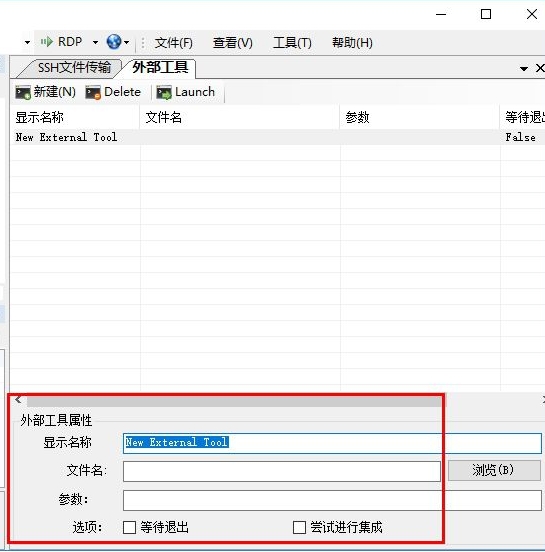This screenshot has height=552, width=545.
Task: Click the New external tool icon
Action: pos(23,93)
